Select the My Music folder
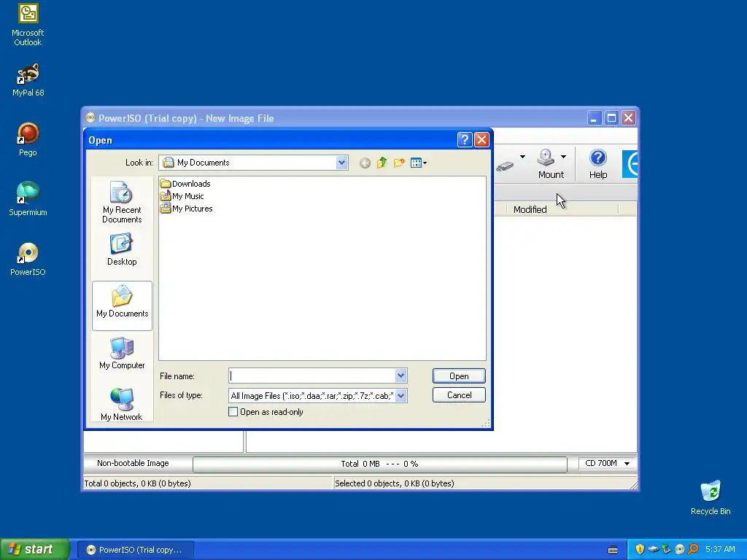The height and width of the screenshot is (560, 747). point(182,196)
